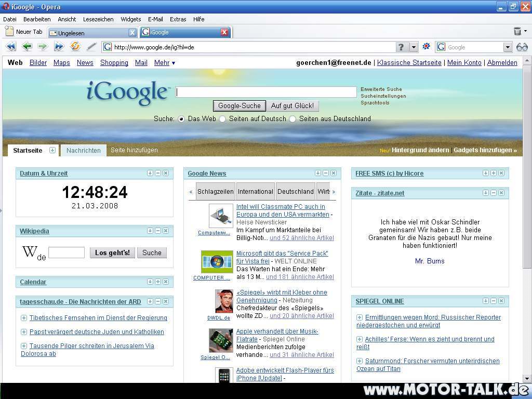The image size is (532, 399).
Task: Expand the Ermittlungen wegen Mord item
Action: [x=360, y=317]
